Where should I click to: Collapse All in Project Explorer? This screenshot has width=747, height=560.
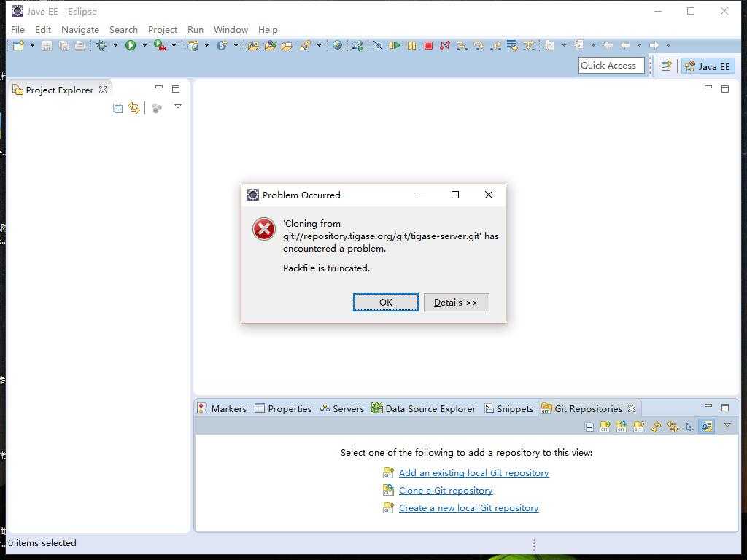pos(117,109)
